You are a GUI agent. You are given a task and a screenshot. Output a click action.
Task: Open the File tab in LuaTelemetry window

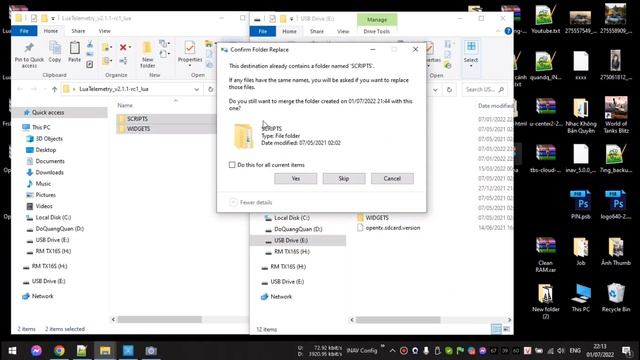click(24, 31)
